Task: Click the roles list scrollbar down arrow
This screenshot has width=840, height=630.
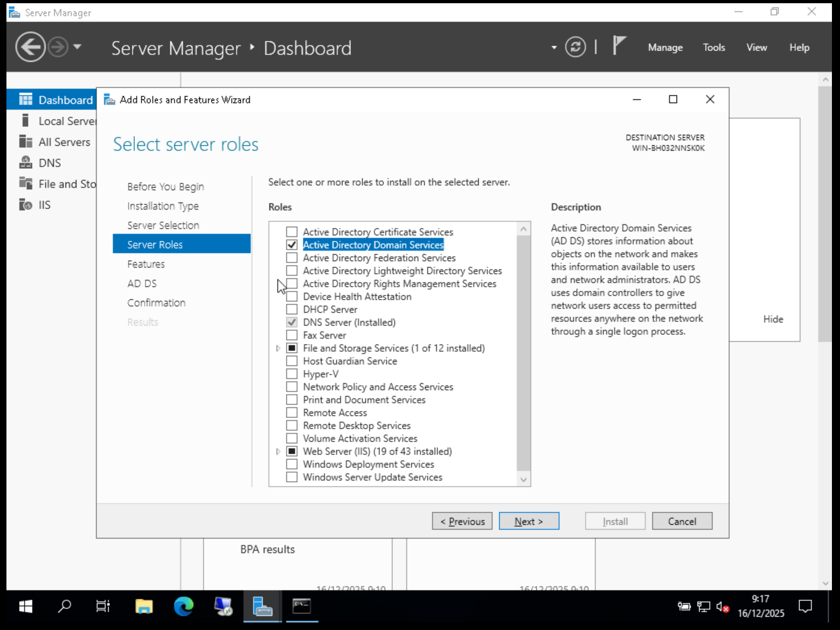Action: click(523, 479)
